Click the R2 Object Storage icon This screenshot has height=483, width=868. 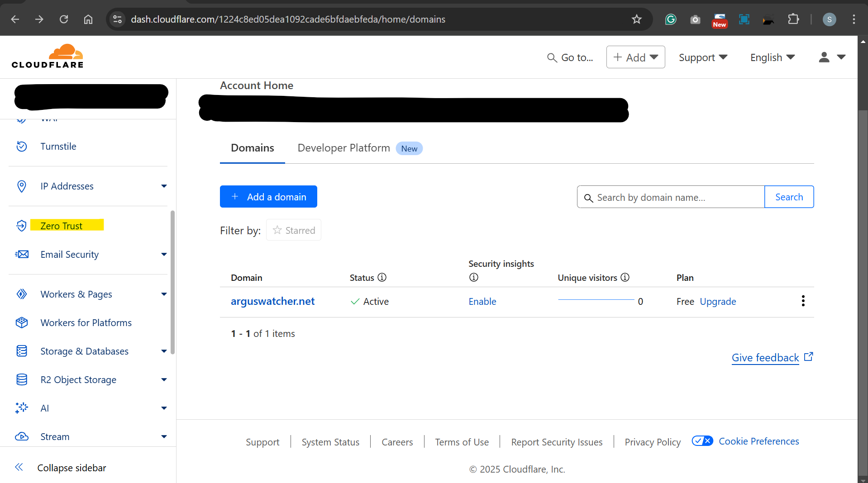(x=22, y=379)
